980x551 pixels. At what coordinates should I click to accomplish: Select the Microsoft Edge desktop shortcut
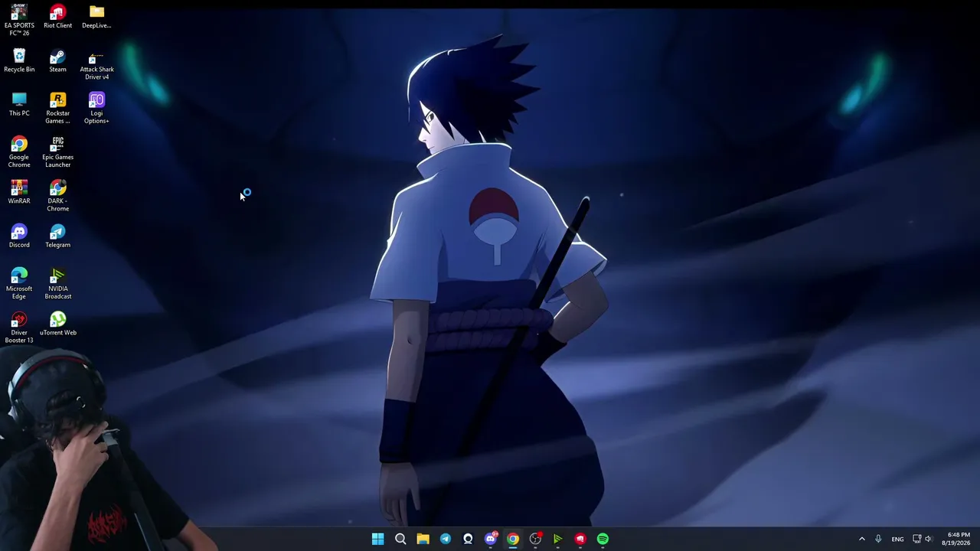[19, 284]
